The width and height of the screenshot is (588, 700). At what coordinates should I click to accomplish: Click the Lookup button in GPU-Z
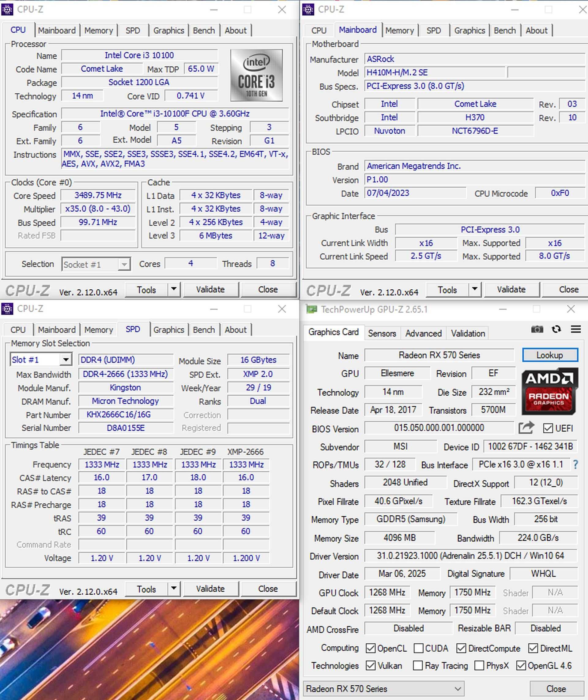(x=550, y=355)
